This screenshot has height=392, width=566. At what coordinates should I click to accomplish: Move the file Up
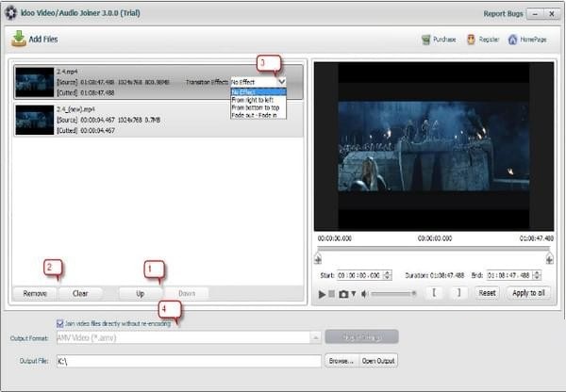pyautogui.click(x=140, y=293)
